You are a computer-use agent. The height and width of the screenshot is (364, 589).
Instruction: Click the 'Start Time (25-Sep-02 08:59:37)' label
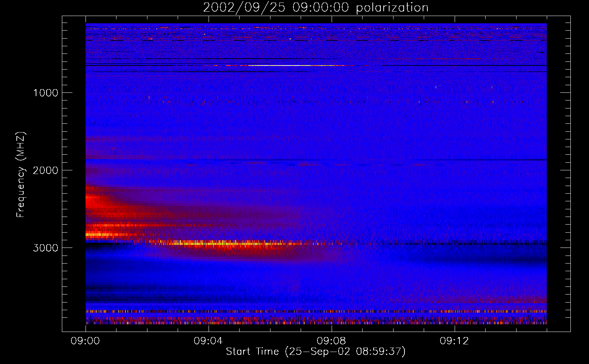click(x=316, y=352)
